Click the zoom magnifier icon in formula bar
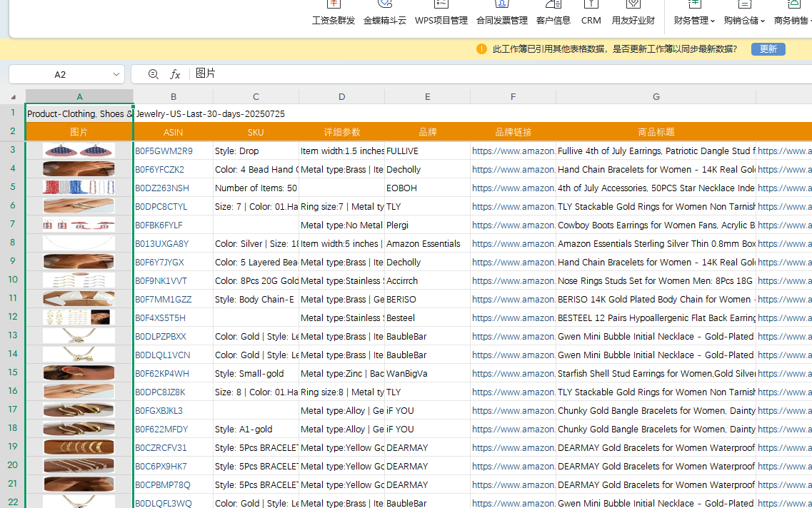The width and height of the screenshot is (812, 508). point(153,74)
